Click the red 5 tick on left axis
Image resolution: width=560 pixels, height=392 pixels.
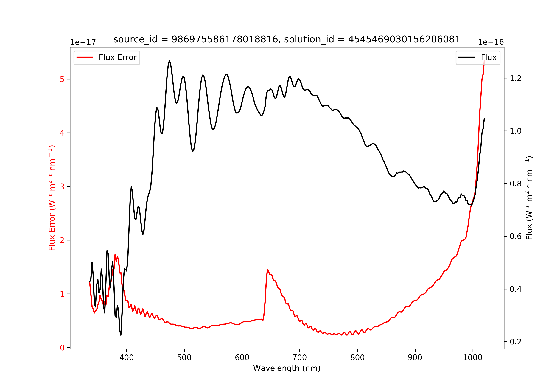(x=62, y=79)
